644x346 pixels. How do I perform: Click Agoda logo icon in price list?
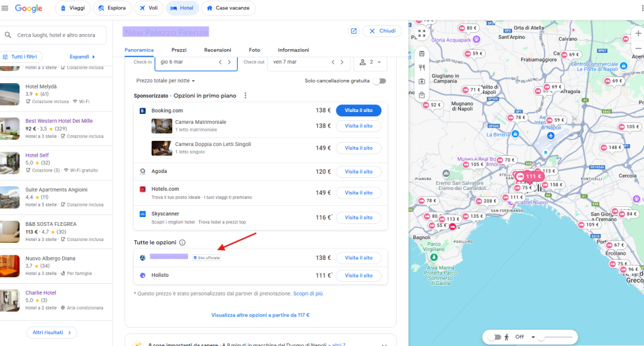point(143,171)
